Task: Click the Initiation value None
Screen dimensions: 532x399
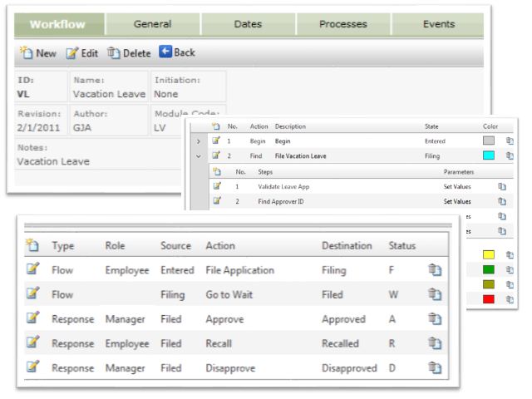Action: click(166, 94)
